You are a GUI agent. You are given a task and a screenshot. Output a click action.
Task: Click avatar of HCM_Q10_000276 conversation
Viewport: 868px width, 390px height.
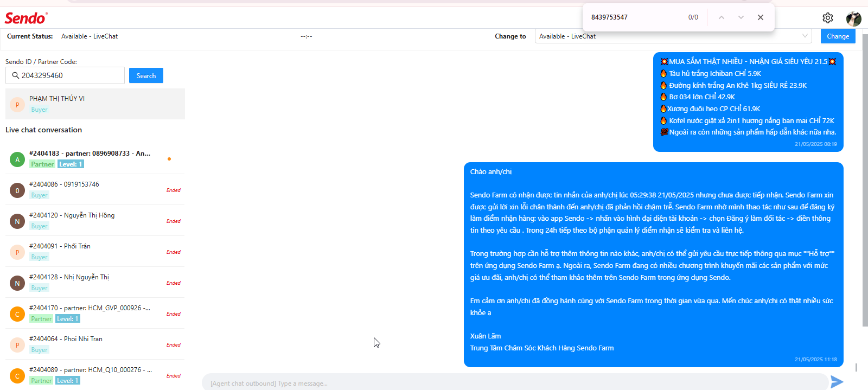17,376
